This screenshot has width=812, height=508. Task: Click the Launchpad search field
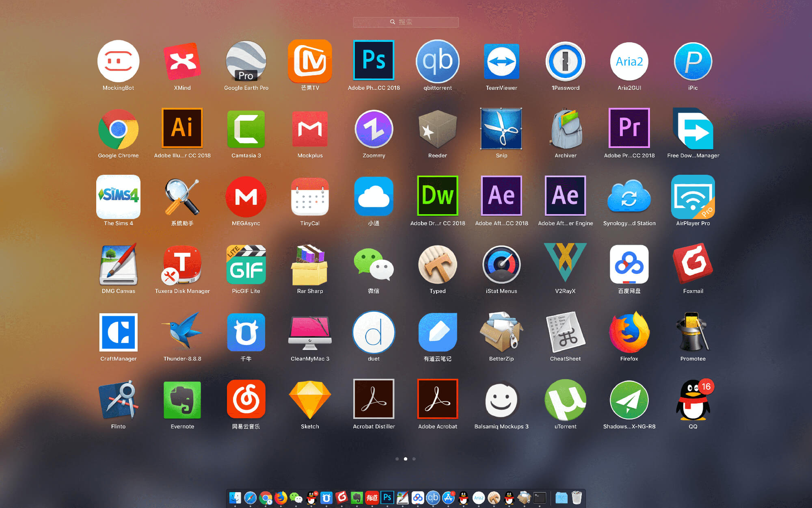pos(406,22)
